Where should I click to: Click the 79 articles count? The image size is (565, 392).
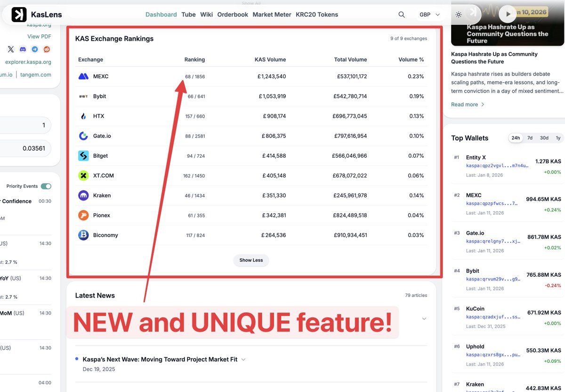pos(416,296)
